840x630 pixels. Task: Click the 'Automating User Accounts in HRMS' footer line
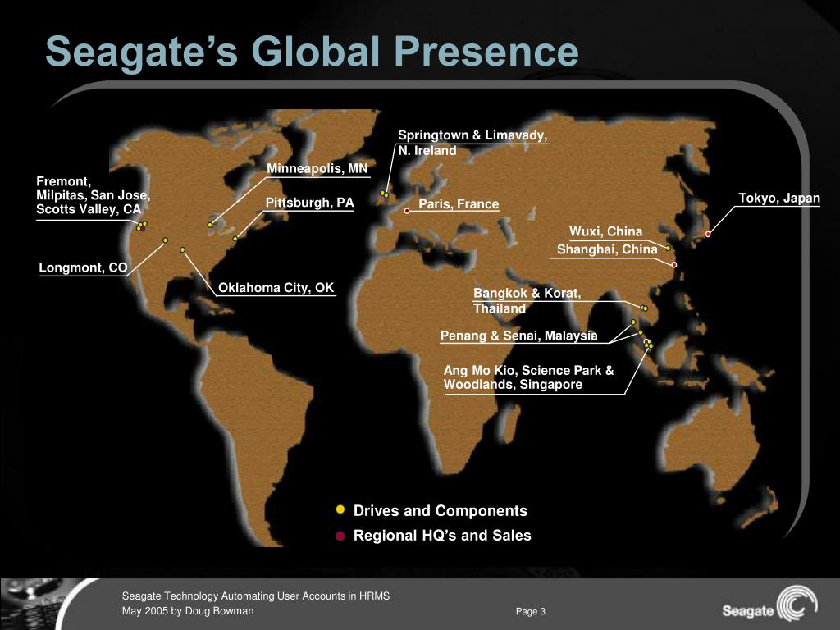click(256, 596)
